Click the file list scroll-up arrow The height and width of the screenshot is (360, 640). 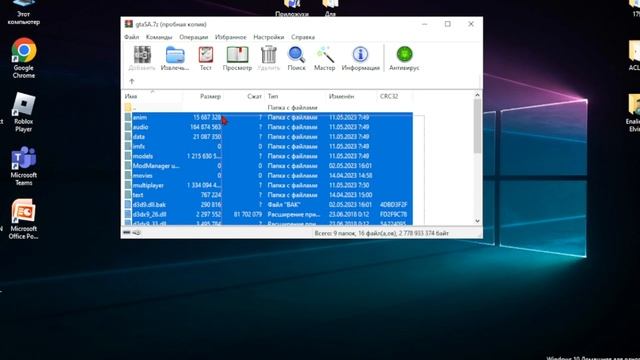click(477, 95)
